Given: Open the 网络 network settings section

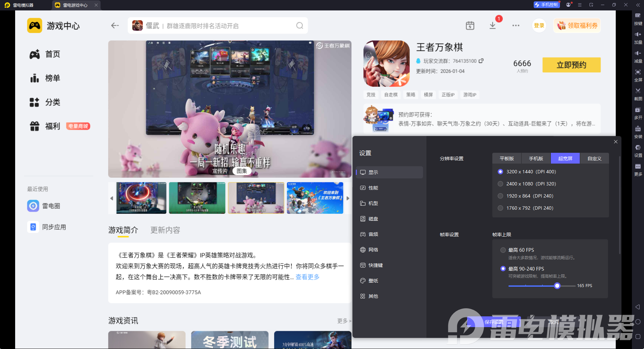Looking at the screenshot, I should coord(389,250).
